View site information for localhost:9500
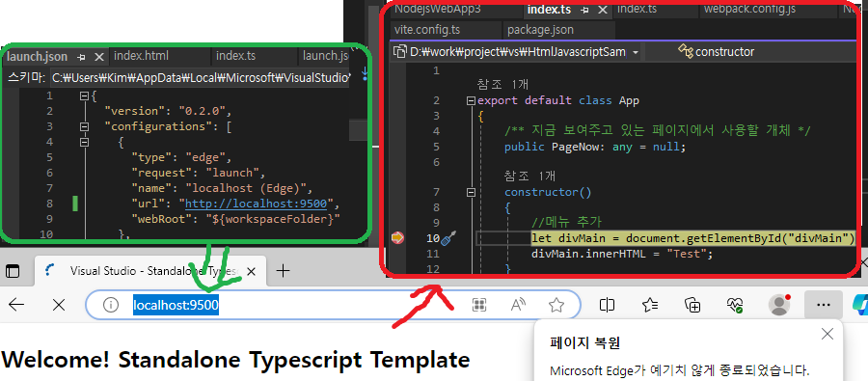Viewport: 868px width, 381px height. pyautogui.click(x=111, y=305)
